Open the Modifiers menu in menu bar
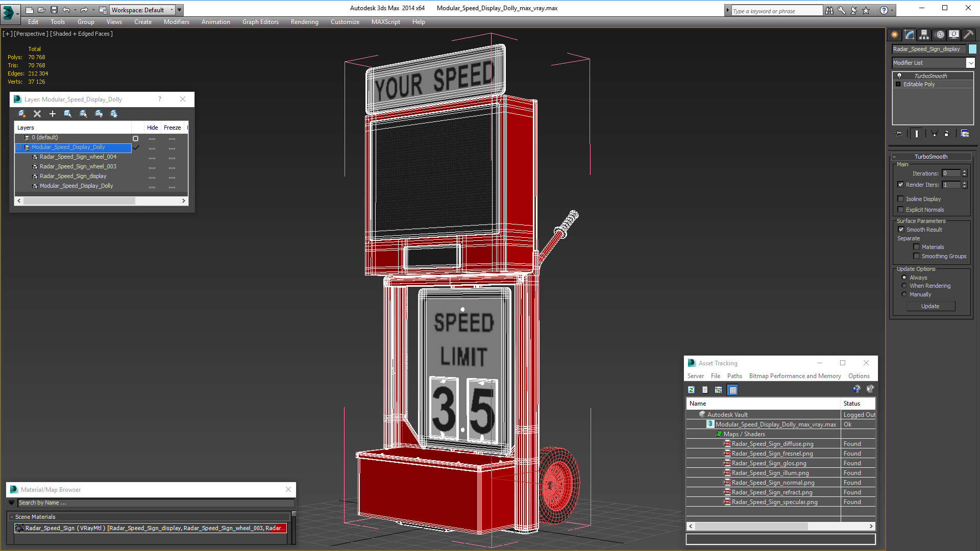The height and width of the screenshot is (551, 980). (176, 21)
